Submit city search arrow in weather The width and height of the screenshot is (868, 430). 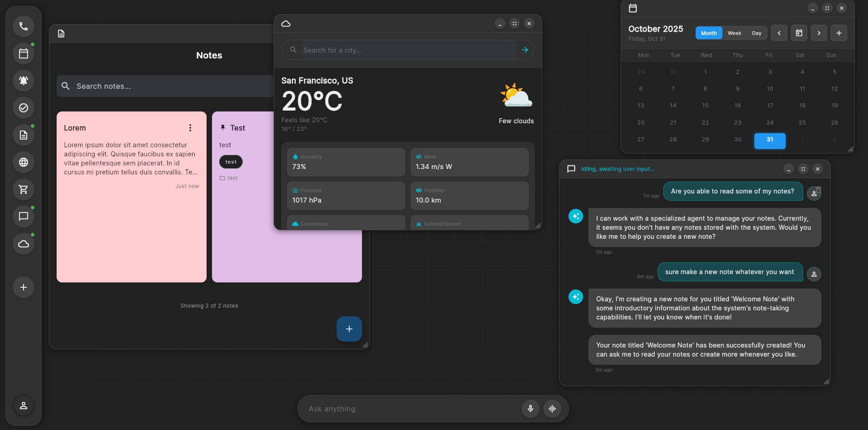[x=525, y=50]
